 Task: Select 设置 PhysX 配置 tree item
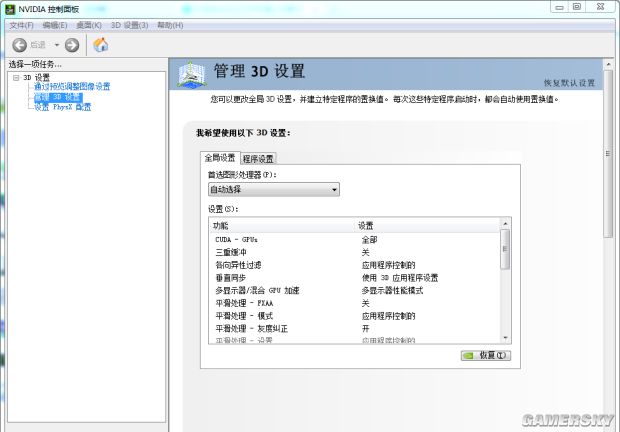tap(62, 107)
